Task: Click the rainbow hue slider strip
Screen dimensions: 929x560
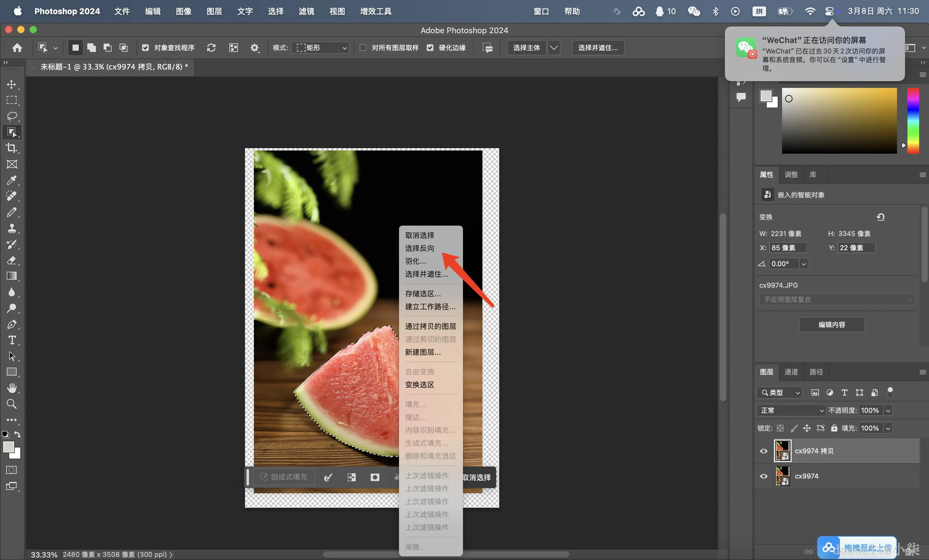Action: [912, 120]
